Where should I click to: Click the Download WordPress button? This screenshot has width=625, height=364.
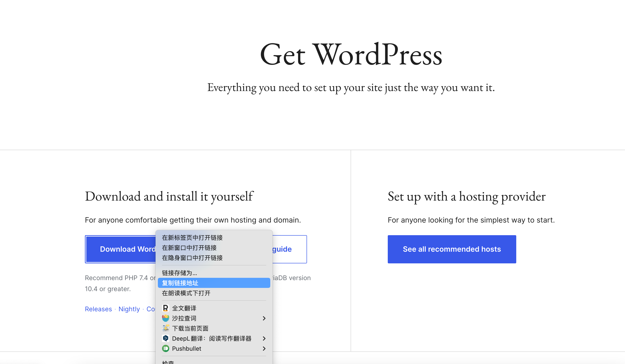120,249
